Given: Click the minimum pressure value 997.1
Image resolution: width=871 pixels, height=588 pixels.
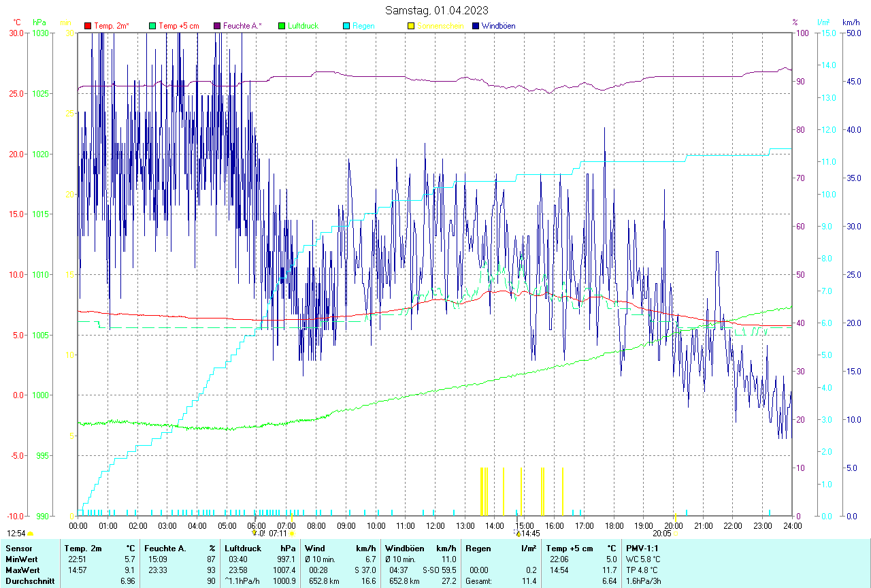Looking at the screenshot, I should [287, 559].
